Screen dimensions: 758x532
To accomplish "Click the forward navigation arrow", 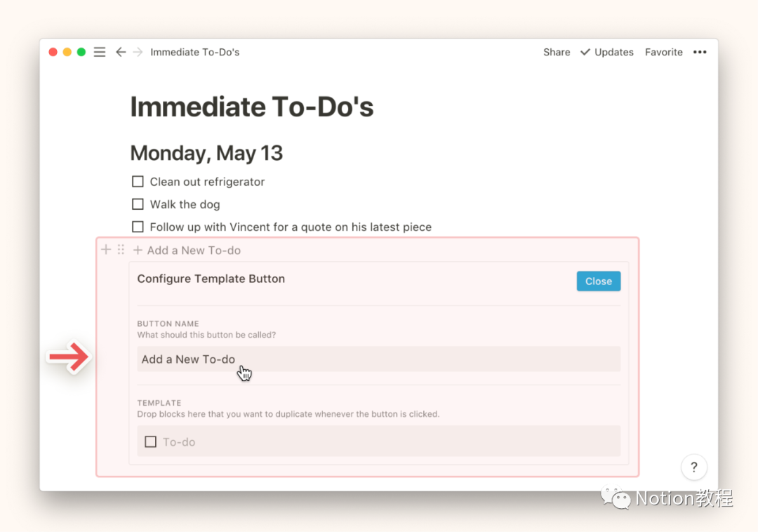I will pyautogui.click(x=138, y=52).
